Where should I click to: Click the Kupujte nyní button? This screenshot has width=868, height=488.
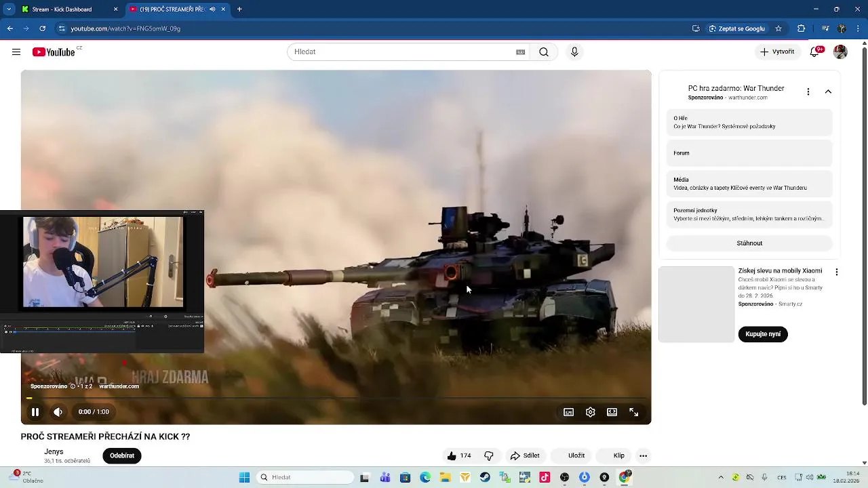click(x=763, y=334)
